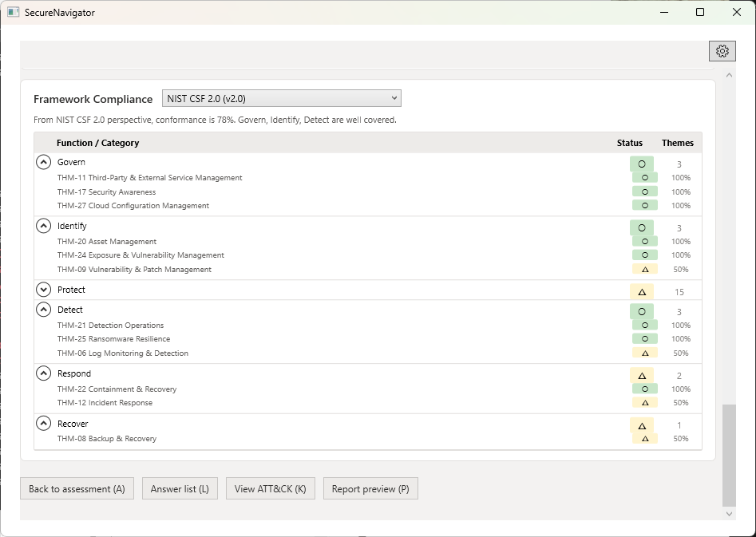Viewport: 756px width, 537px height.
Task: Click the green status circle beside Govern
Action: 643,162
